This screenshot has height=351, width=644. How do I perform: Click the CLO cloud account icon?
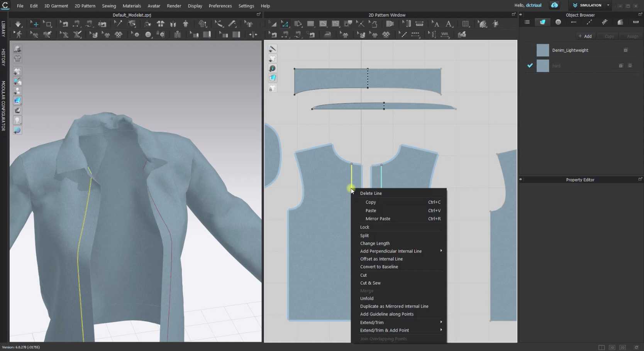[554, 5]
